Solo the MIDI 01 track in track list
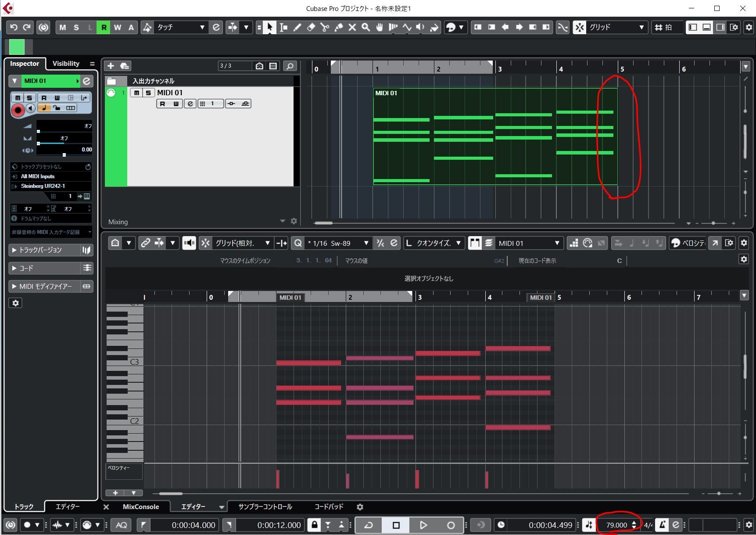Image resolution: width=756 pixels, height=535 pixels. (x=148, y=93)
